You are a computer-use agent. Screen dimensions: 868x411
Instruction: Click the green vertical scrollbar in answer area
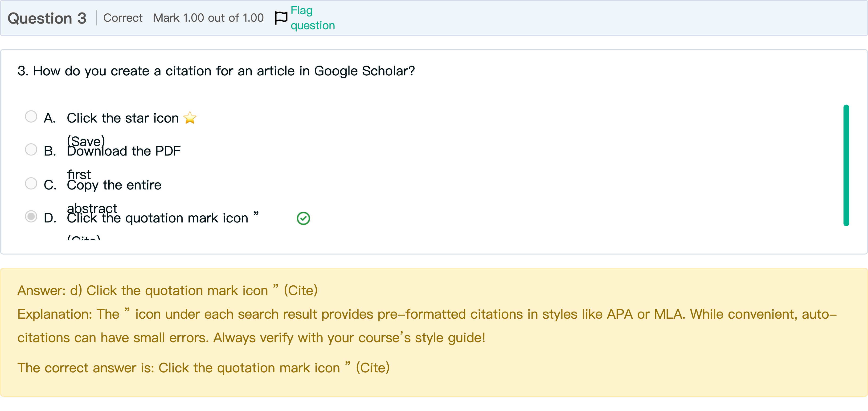[846, 165]
